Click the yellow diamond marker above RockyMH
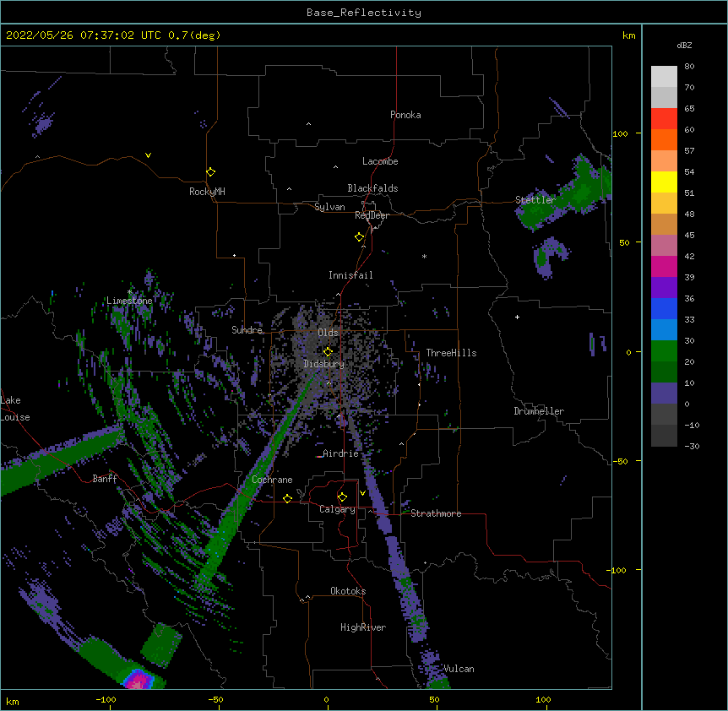 pos(210,172)
